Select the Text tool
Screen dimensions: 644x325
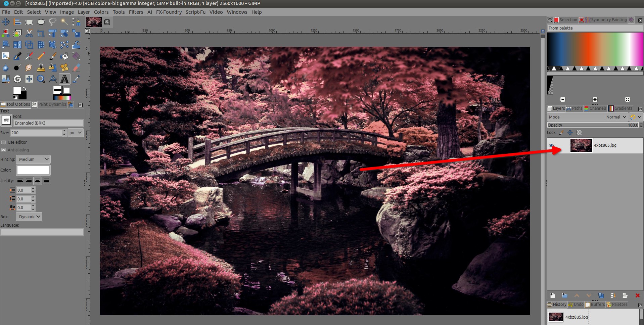coord(64,79)
